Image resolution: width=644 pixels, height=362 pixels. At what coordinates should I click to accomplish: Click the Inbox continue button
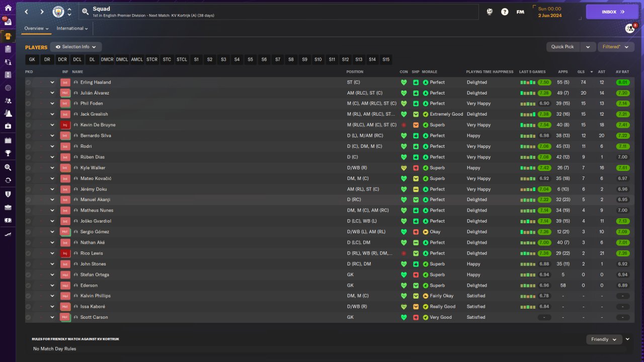pyautogui.click(x=612, y=12)
